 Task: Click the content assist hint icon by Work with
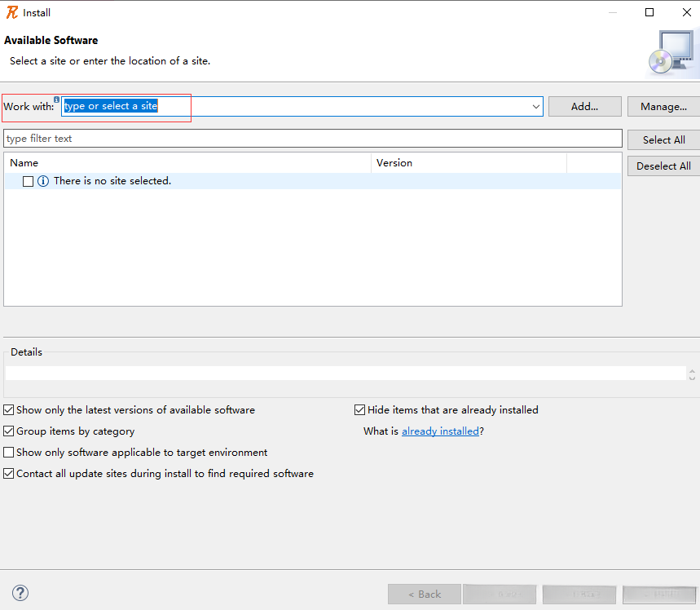tap(57, 99)
